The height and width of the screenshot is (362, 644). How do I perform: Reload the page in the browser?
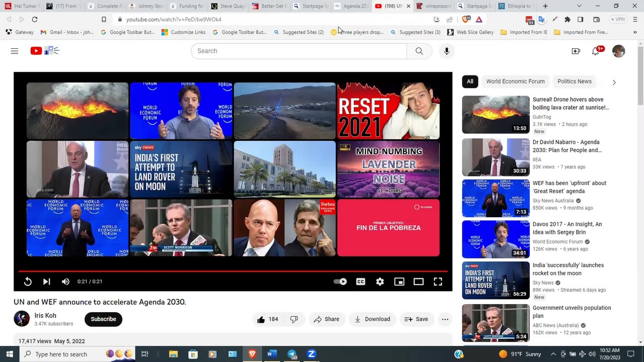[34, 19]
